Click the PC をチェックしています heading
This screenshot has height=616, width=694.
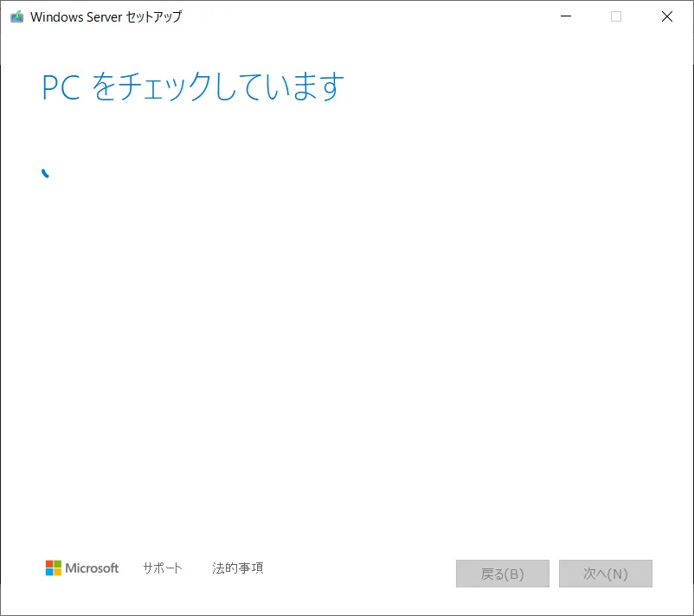coord(193,87)
